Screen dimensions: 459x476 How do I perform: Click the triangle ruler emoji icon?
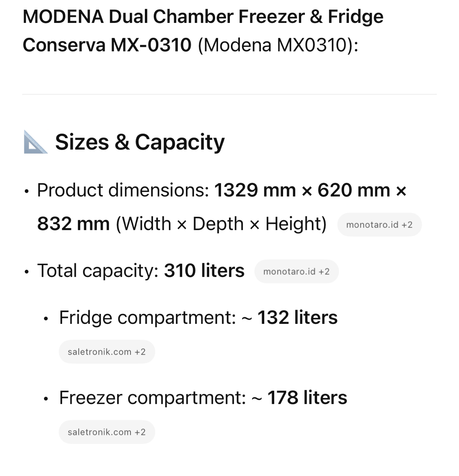pyautogui.click(x=35, y=142)
